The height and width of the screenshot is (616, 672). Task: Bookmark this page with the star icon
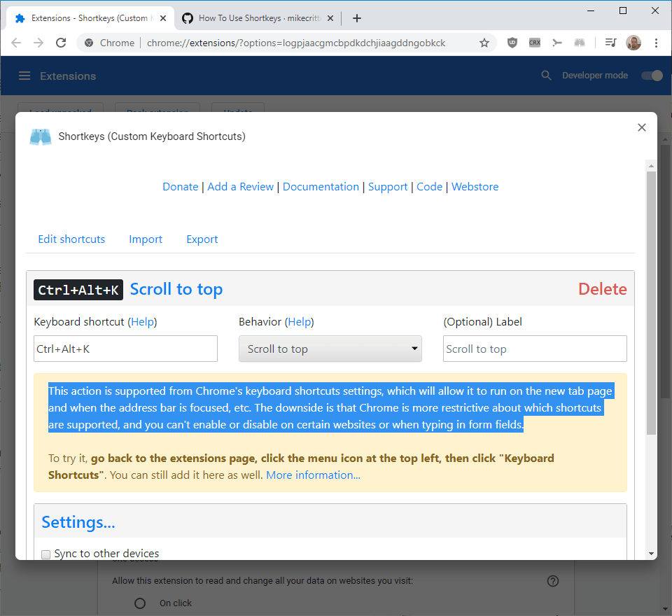click(x=484, y=43)
